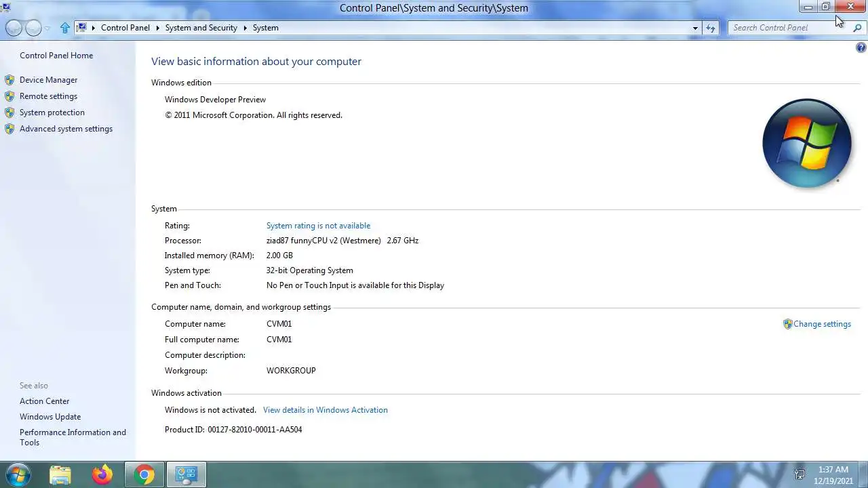Click the WORKGROUP value
Screen dimensions: 868x488
(291, 371)
